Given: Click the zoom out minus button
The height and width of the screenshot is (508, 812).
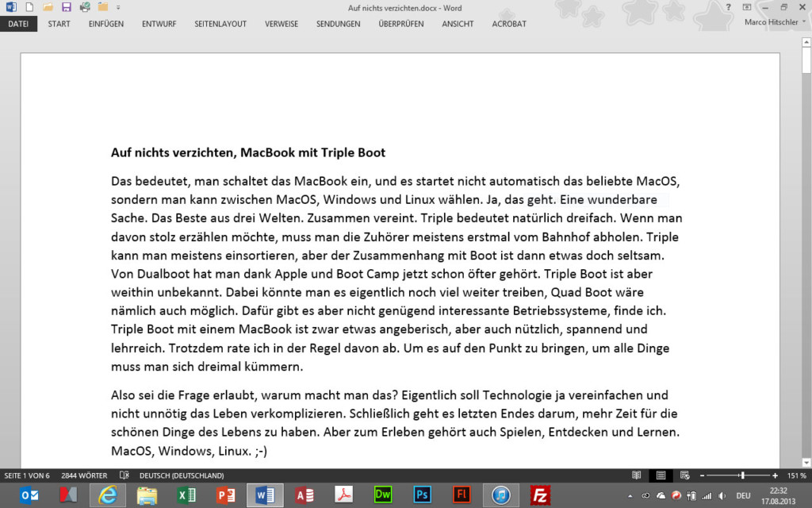Looking at the screenshot, I should pyautogui.click(x=703, y=475).
